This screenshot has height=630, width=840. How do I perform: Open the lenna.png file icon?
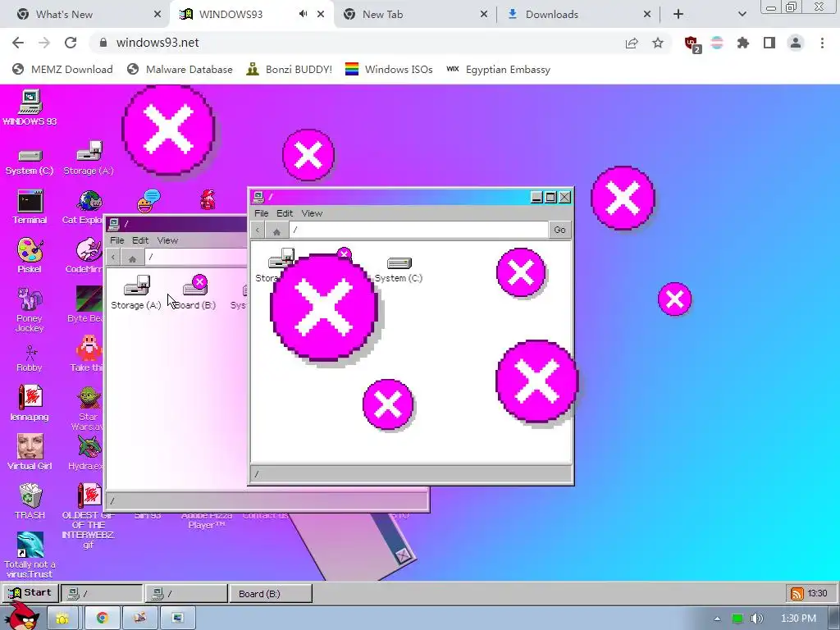(x=30, y=403)
